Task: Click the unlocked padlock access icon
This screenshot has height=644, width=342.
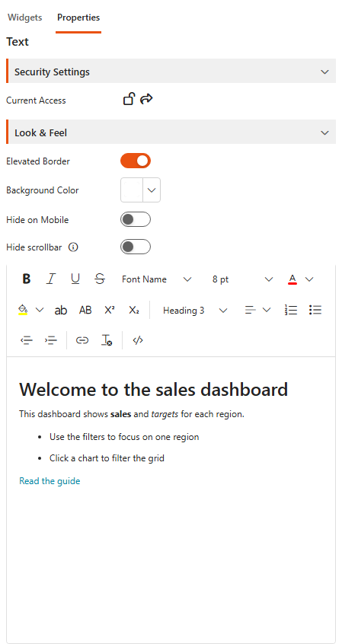Action: click(x=129, y=100)
